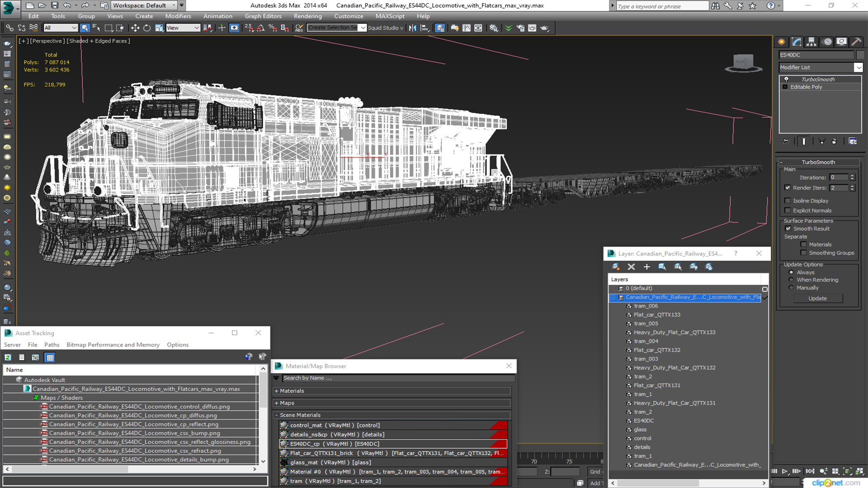Click Refresh icon in Asset Tracking toolbar

coord(8,357)
